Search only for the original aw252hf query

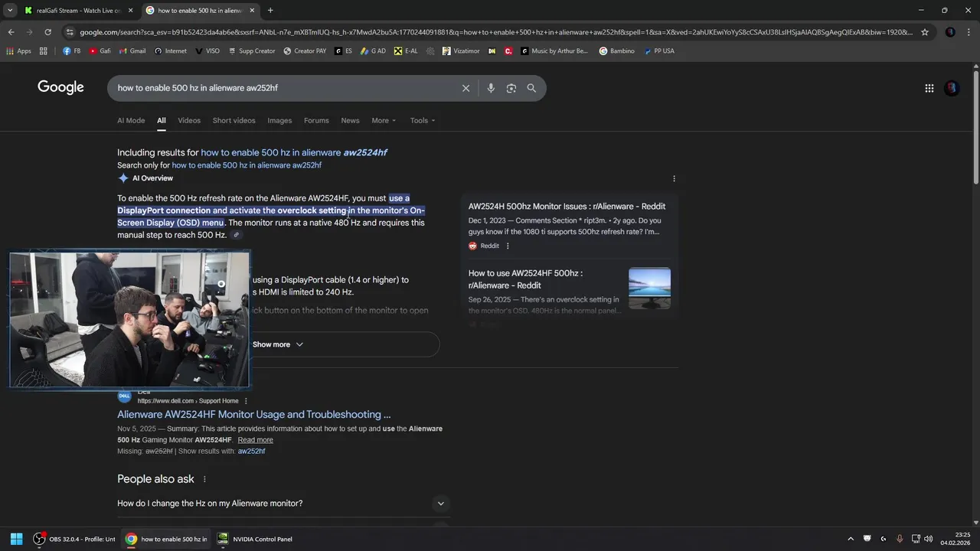click(x=247, y=165)
